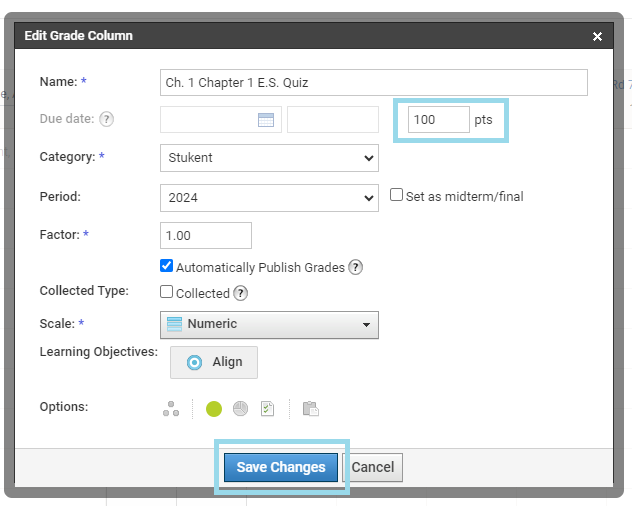This screenshot has width=632, height=506.
Task: Check Set as midterm/final
Action: [396, 195]
